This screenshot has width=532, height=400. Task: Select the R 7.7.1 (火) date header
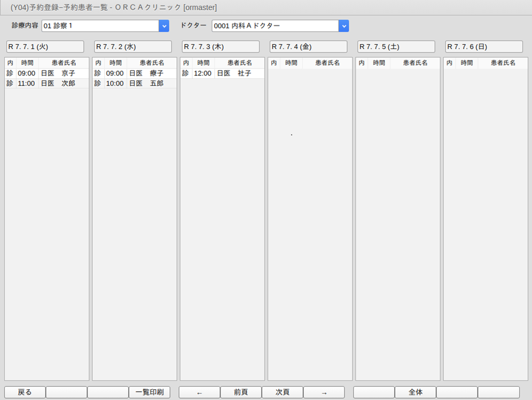(45, 47)
